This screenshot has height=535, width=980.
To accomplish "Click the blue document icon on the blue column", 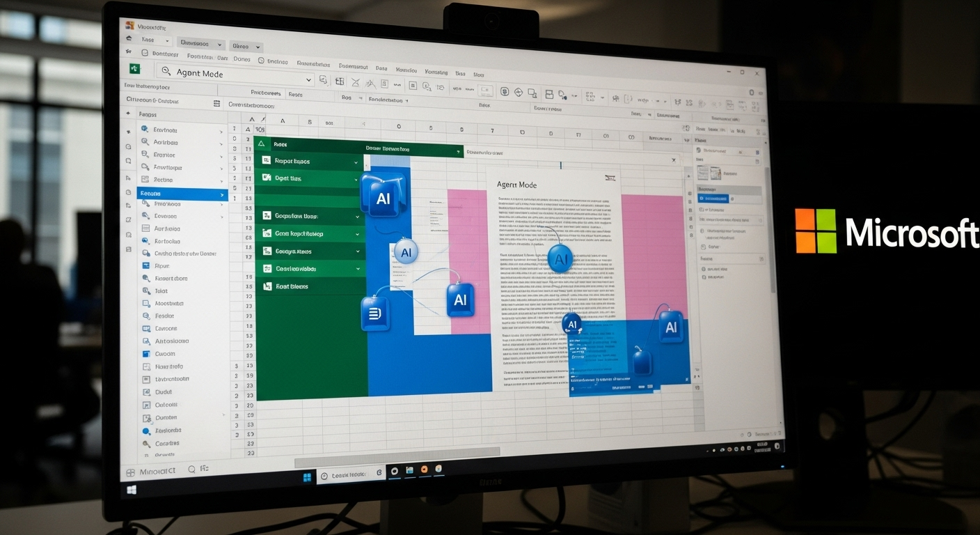I will (x=375, y=313).
